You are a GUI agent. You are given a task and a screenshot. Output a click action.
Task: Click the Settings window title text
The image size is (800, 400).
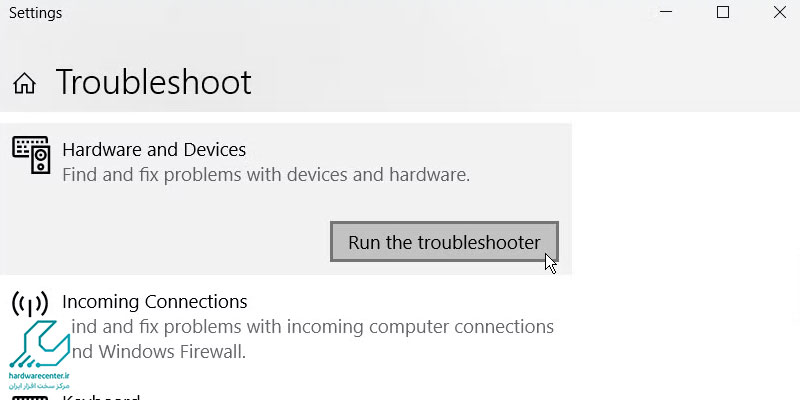click(33, 14)
